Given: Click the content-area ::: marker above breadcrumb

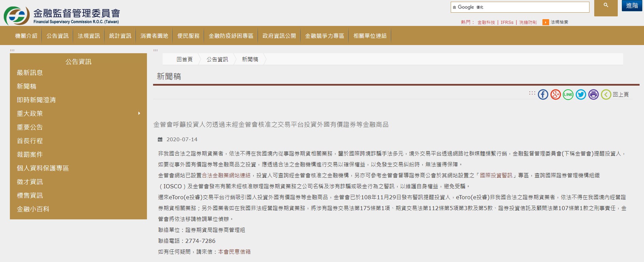Looking at the screenshot, I should pyautogui.click(x=155, y=50).
